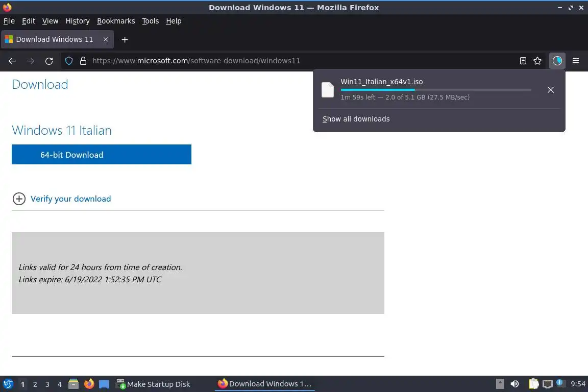This screenshot has width=588, height=392.
Task: Bookmark this page with the star icon
Action: pyautogui.click(x=537, y=61)
